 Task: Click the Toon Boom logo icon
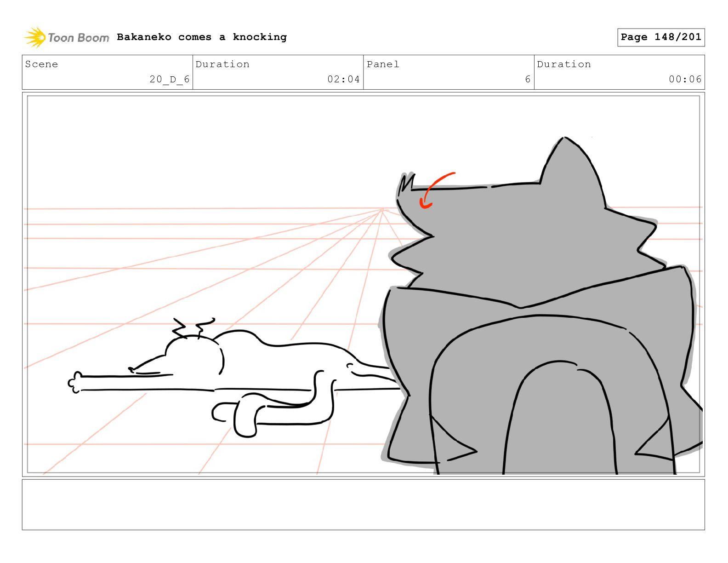coord(35,37)
